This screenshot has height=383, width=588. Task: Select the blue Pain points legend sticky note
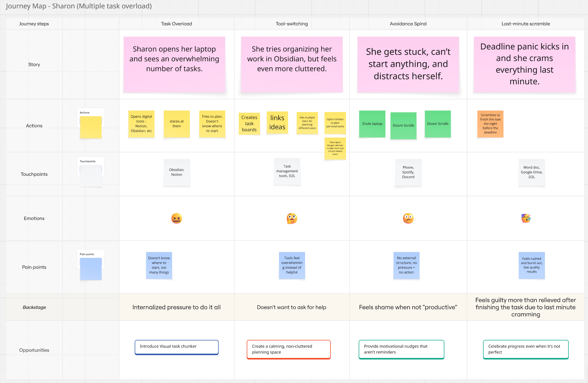pyautogui.click(x=91, y=269)
